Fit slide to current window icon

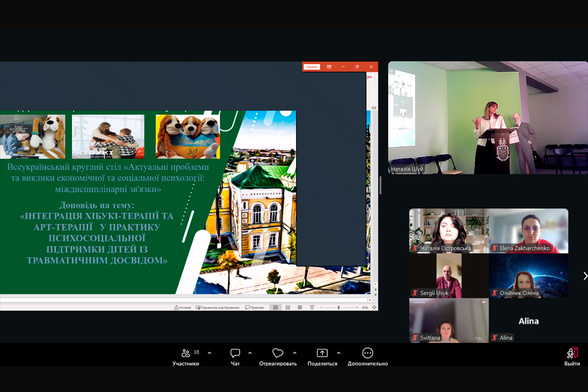click(x=374, y=308)
